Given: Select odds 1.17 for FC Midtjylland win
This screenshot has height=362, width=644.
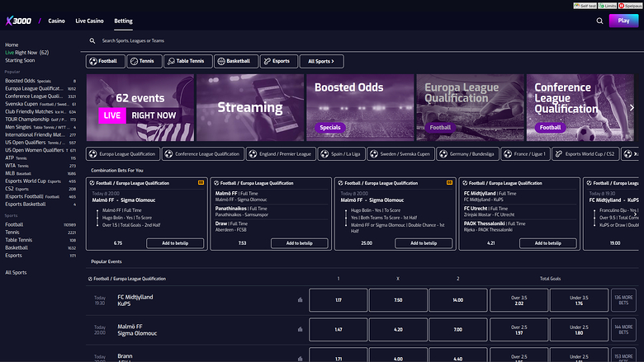Looking at the screenshot, I should coord(339,300).
